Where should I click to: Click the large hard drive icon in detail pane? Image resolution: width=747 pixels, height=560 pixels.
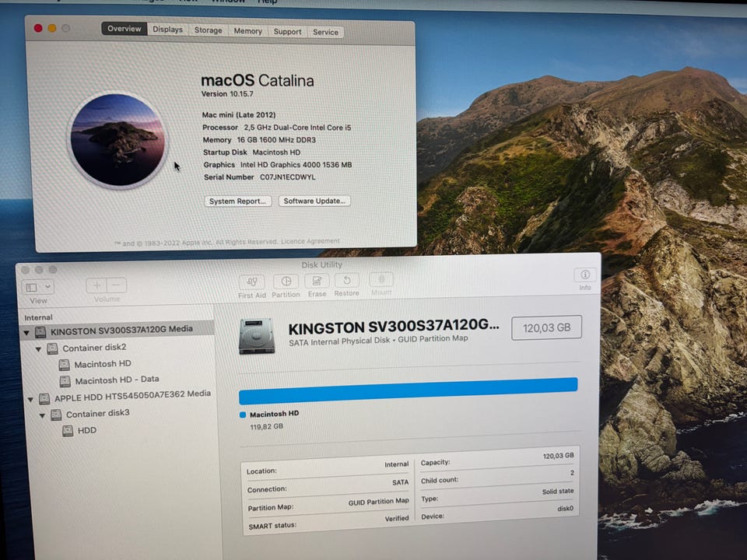coord(257,336)
